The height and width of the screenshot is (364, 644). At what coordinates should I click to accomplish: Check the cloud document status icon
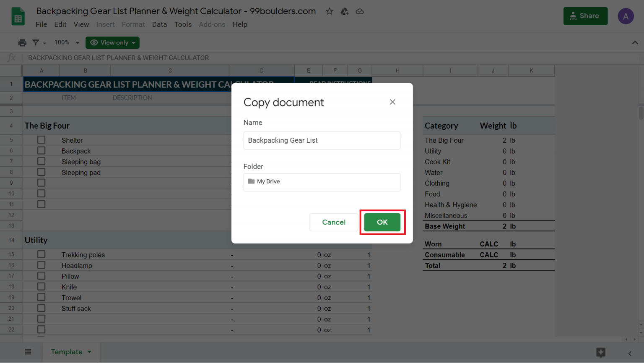(360, 11)
